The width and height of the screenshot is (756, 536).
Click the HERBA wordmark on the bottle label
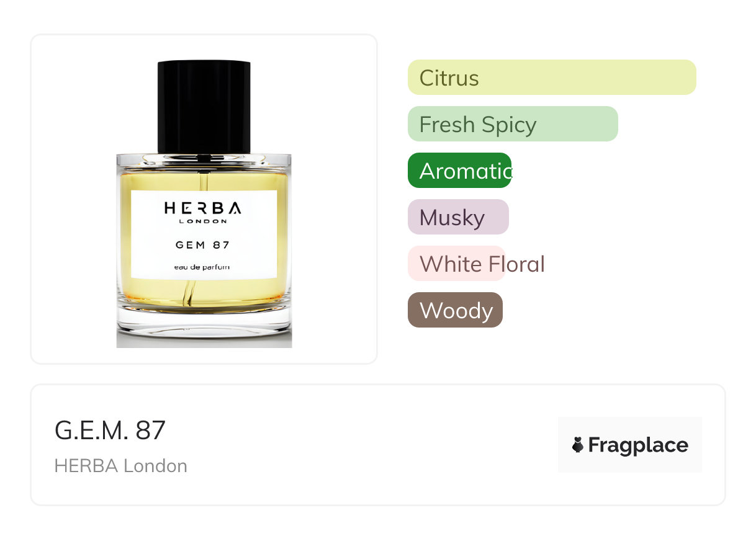(x=203, y=208)
